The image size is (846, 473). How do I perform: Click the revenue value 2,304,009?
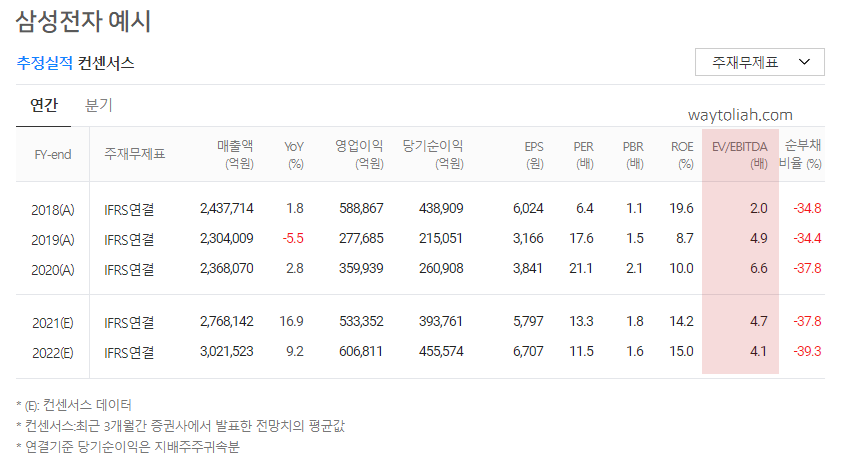(227, 238)
